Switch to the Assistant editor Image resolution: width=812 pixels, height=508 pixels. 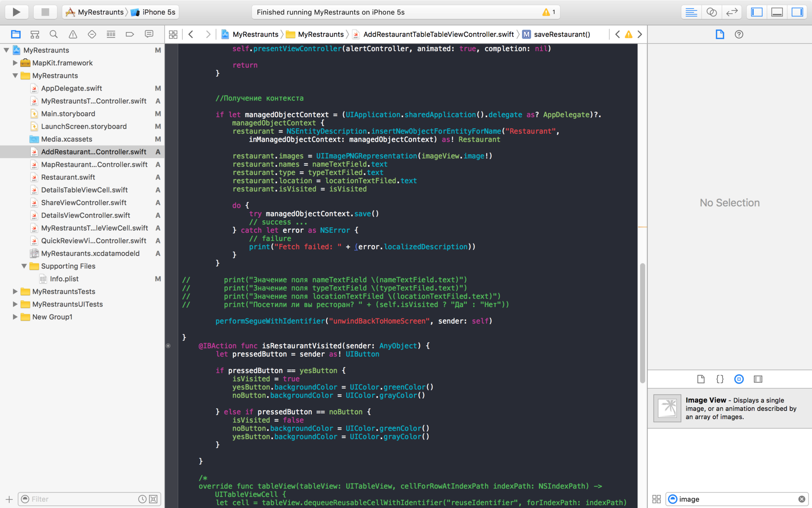point(711,12)
